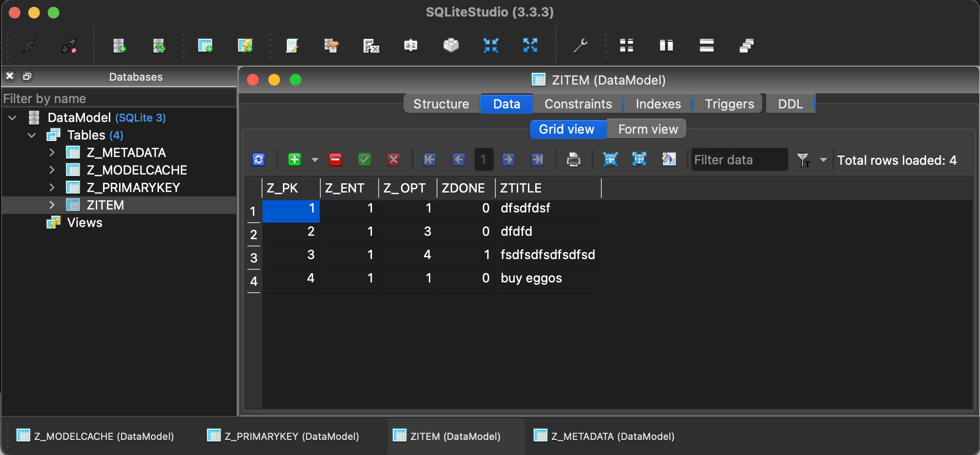Screen dimensions: 980x455
Task: Switch to the Structure tab
Action: click(x=441, y=104)
